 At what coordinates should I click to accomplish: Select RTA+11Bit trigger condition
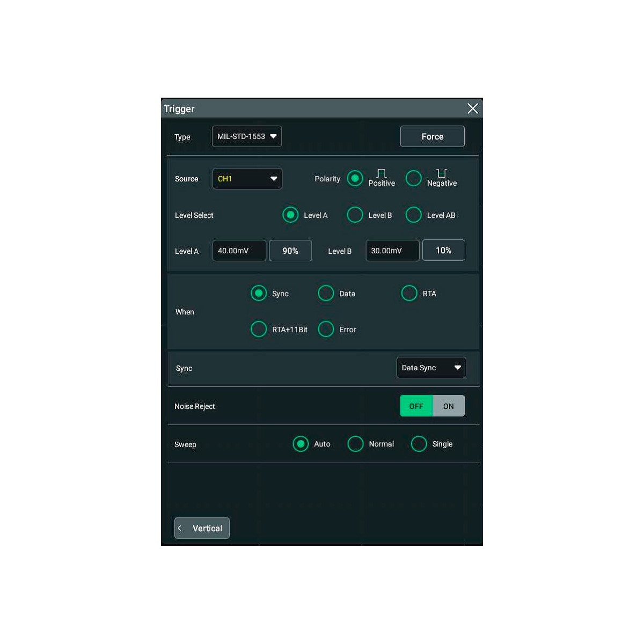point(259,329)
